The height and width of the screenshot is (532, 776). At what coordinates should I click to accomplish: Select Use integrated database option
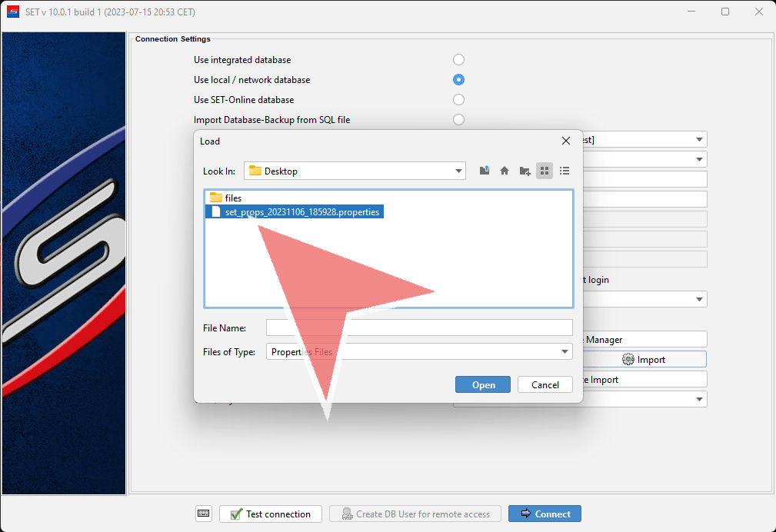tap(458, 60)
